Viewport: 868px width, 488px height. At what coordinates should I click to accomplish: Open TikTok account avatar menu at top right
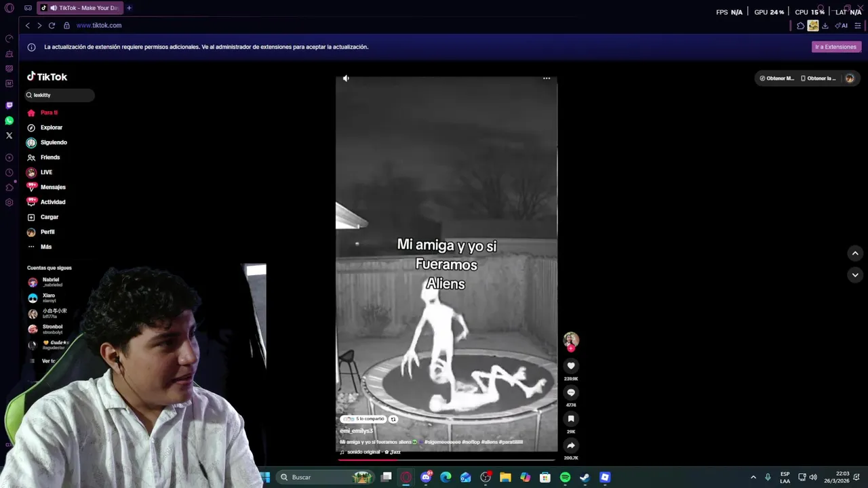[850, 78]
